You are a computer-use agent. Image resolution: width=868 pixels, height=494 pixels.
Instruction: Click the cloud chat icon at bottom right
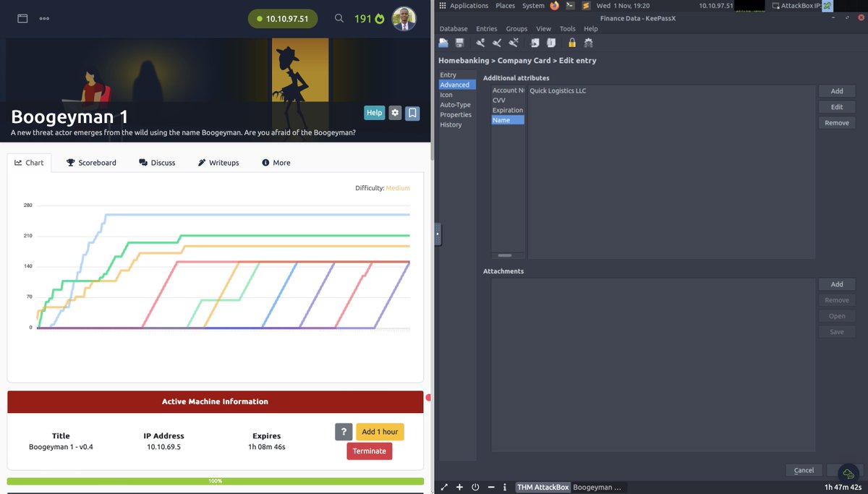pyautogui.click(x=848, y=474)
